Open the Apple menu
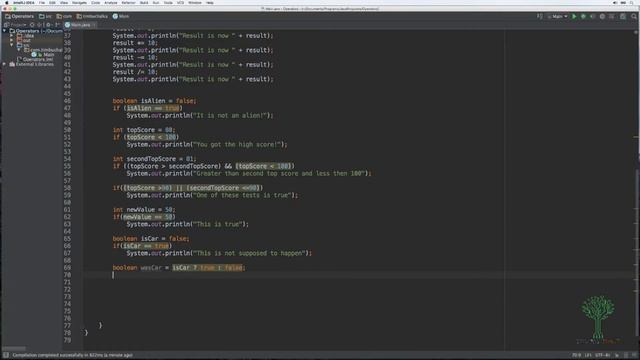Screen dimensions: 640x360 (7, 3)
